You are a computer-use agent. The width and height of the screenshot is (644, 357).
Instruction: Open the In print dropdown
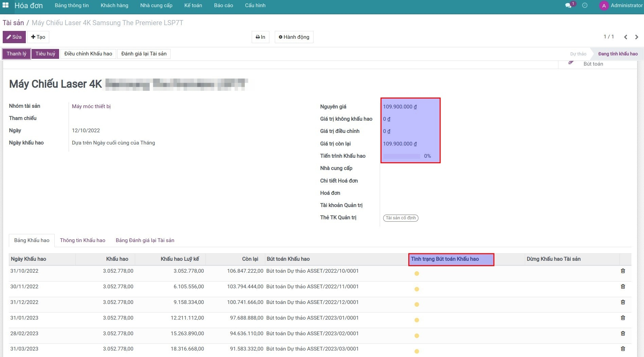pyautogui.click(x=261, y=37)
